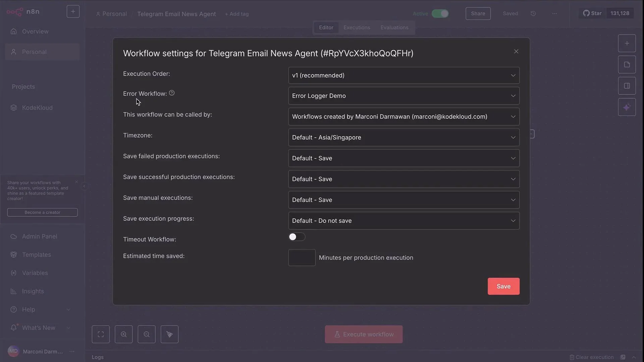Screen dimensions: 644x362
Task: Open the AI assistant sparkle icon
Action: (627, 107)
